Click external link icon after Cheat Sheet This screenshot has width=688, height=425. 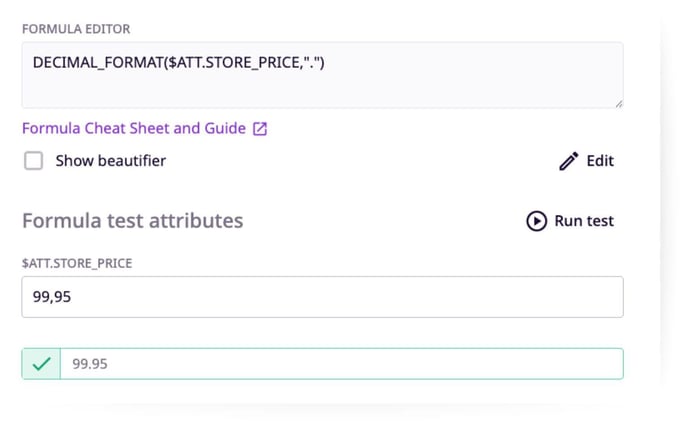click(260, 129)
